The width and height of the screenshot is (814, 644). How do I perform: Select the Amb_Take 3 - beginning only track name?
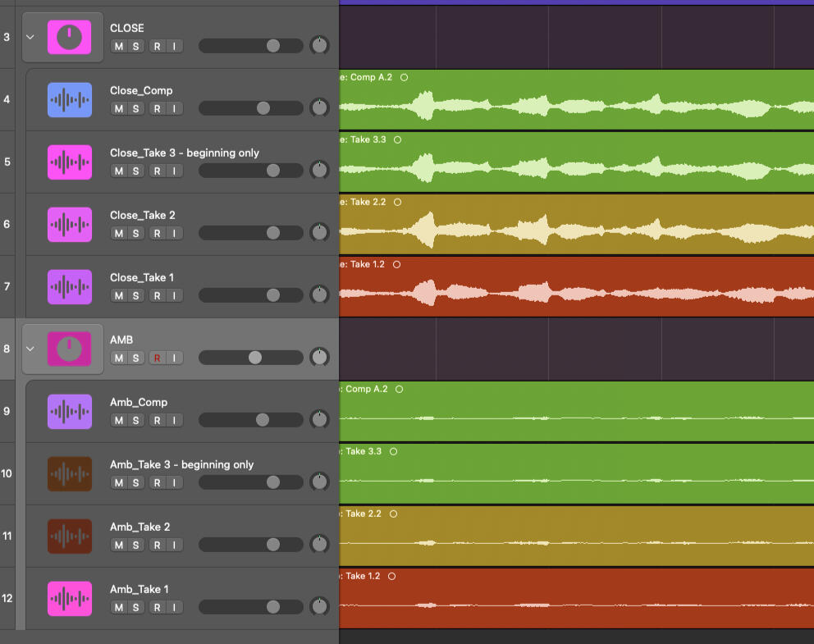181,464
